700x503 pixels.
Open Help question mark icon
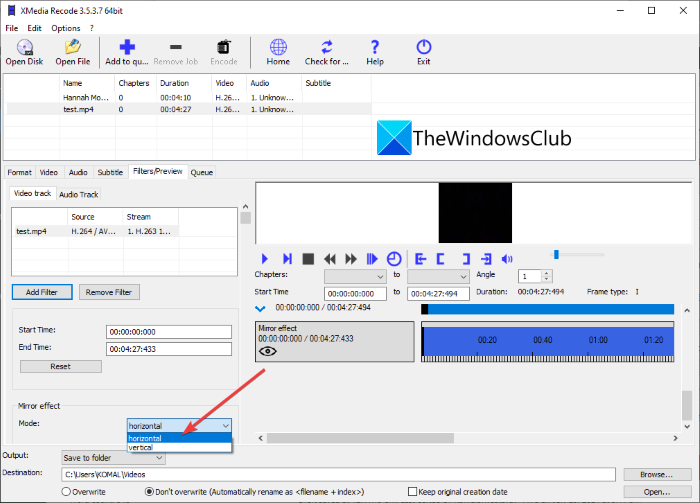[375, 47]
